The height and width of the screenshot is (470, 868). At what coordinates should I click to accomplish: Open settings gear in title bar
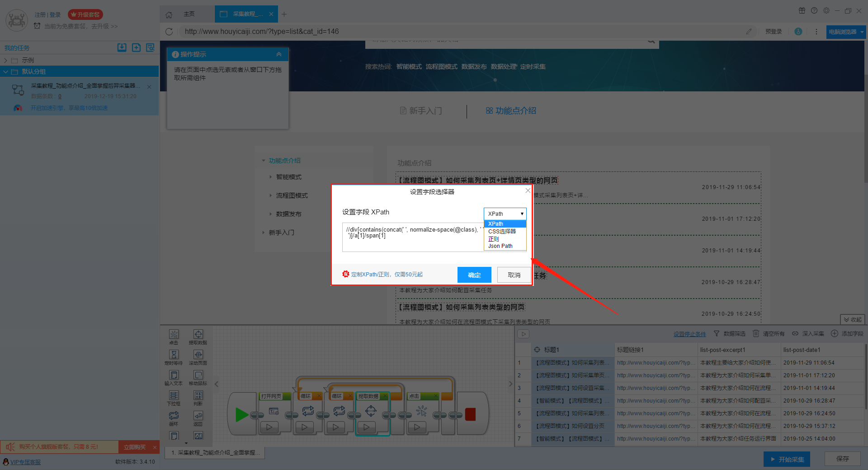[x=826, y=10]
